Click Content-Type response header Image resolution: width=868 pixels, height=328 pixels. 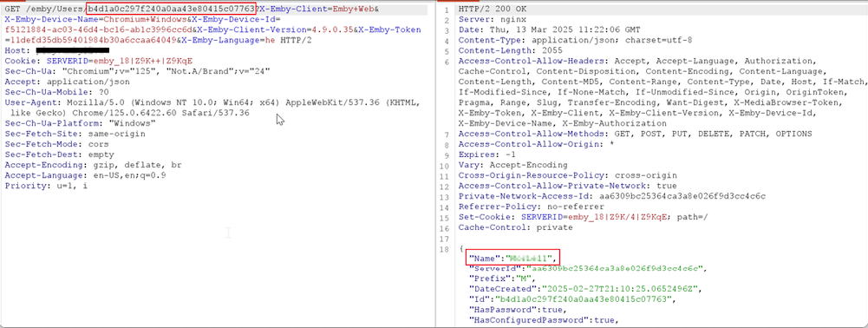(575, 41)
